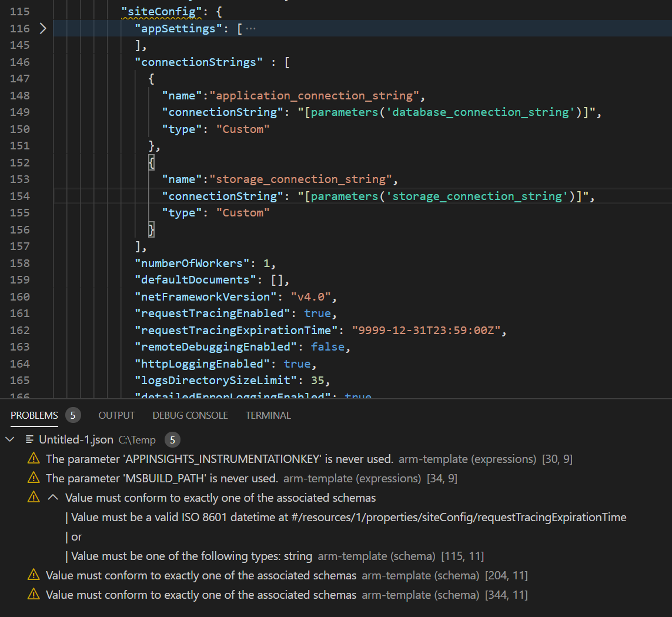The width and height of the screenshot is (672, 617).
Task: Switch to the OUTPUT tab
Action: pos(116,415)
